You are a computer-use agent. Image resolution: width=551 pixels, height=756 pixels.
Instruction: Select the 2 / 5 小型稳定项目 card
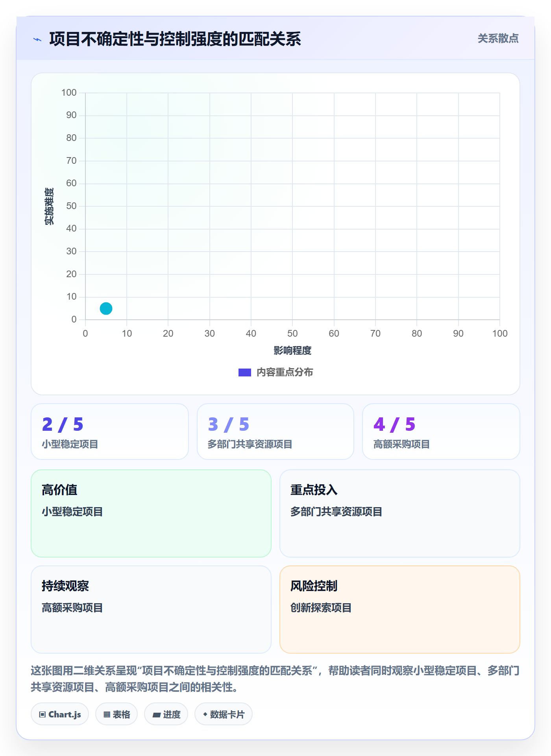pyautogui.click(x=110, y=432)
